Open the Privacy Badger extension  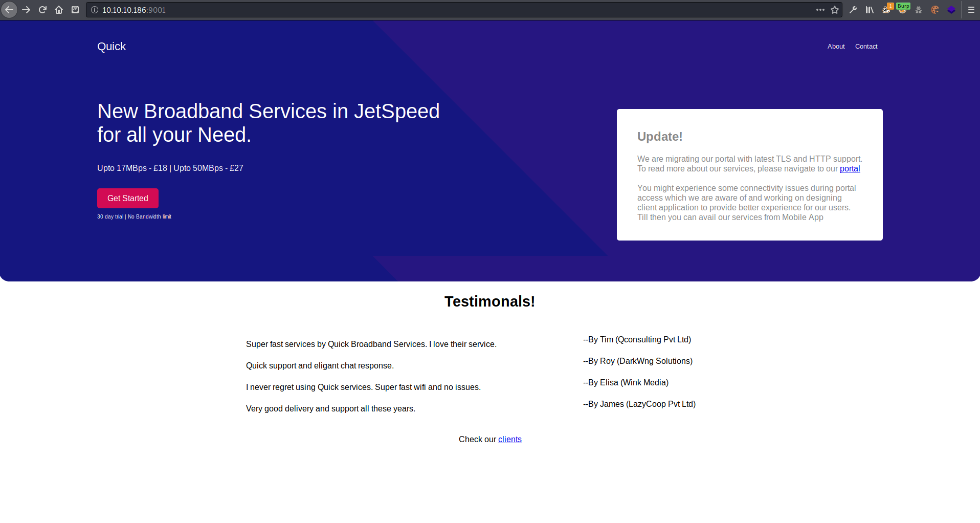tap(886, 9)
